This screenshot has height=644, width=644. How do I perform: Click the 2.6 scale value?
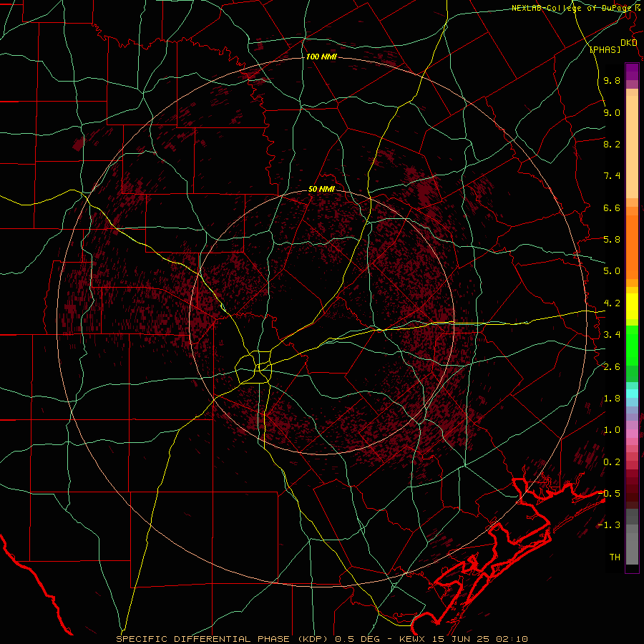pyautogui.click(x=612, y=367)
